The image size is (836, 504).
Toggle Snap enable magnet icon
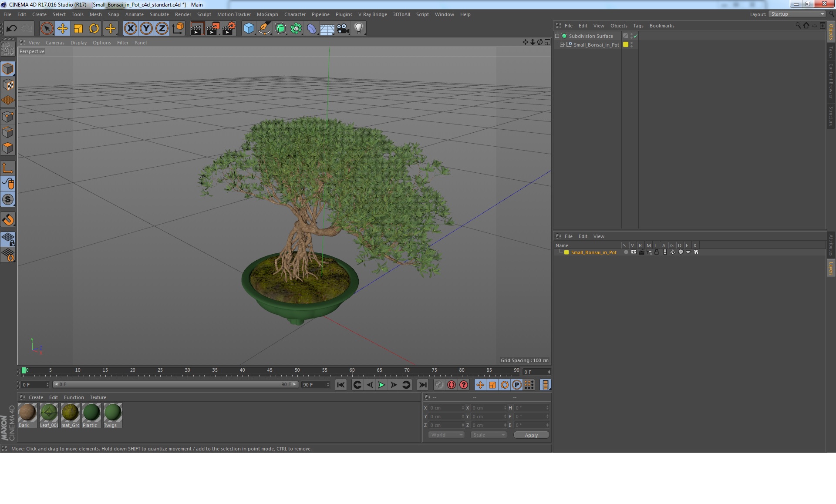pos(8,219)
